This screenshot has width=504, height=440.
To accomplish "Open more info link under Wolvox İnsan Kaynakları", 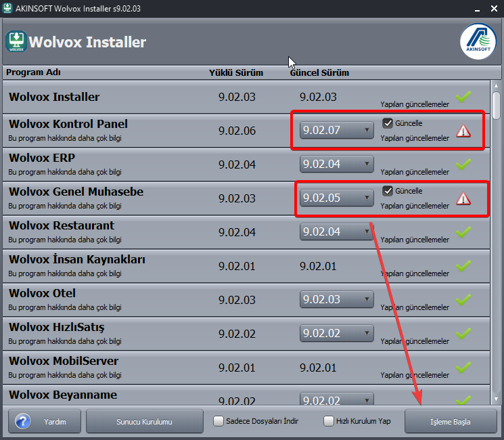I will pyautogui.click(x=65, y=273).
